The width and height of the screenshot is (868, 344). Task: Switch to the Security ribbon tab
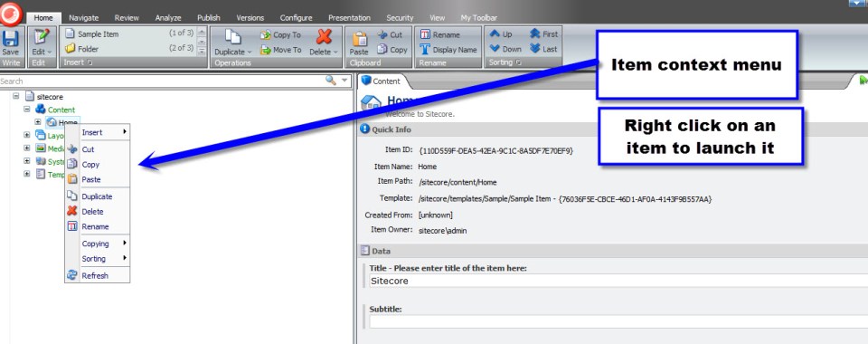pyautogui.click(x=400, y=18)
